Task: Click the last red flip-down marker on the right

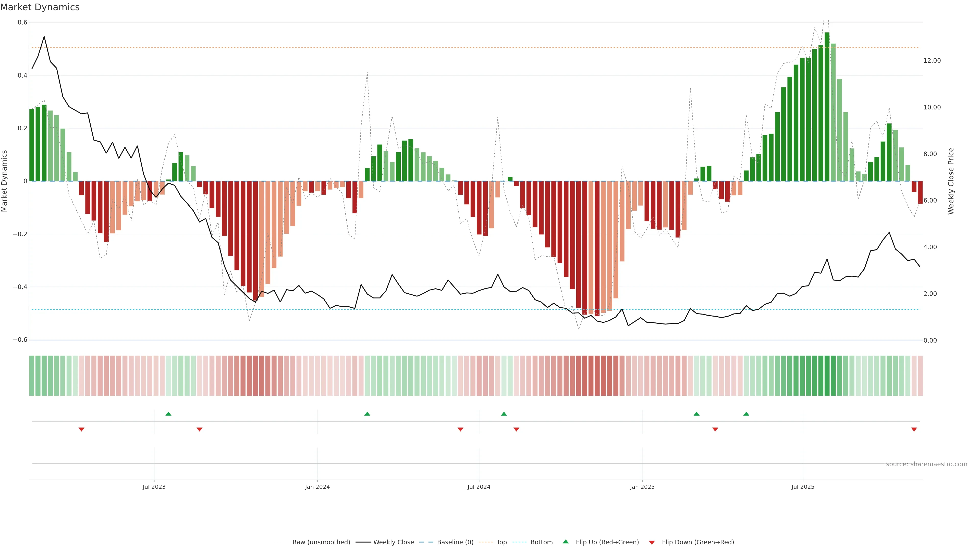Action: 914,429
